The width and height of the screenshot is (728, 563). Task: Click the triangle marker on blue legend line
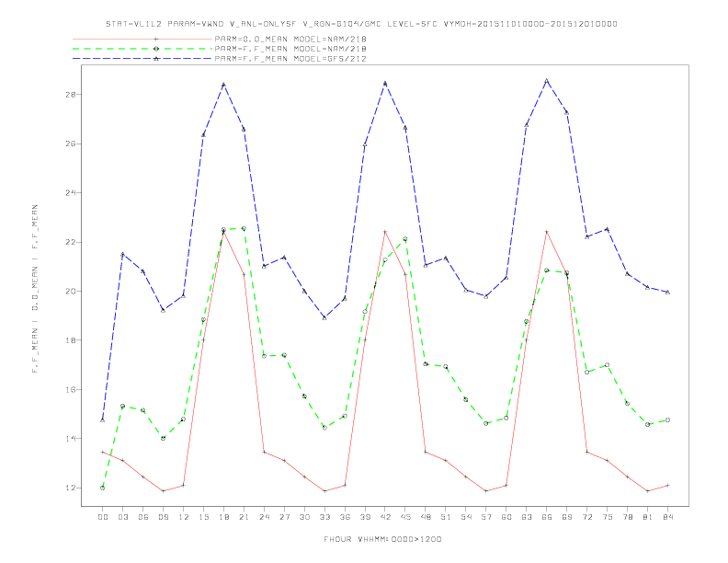point(156,59)
